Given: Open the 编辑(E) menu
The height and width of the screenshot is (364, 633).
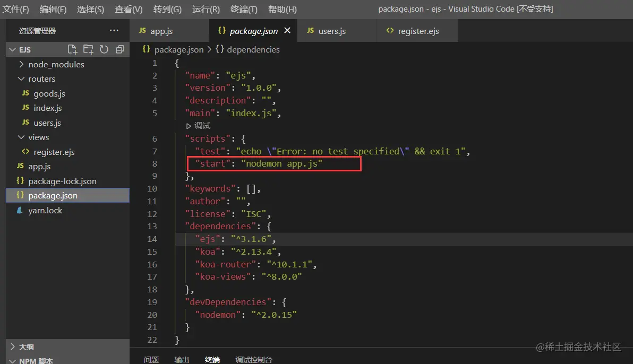Looking at the screenshot, I should click(x=53, y=9).
